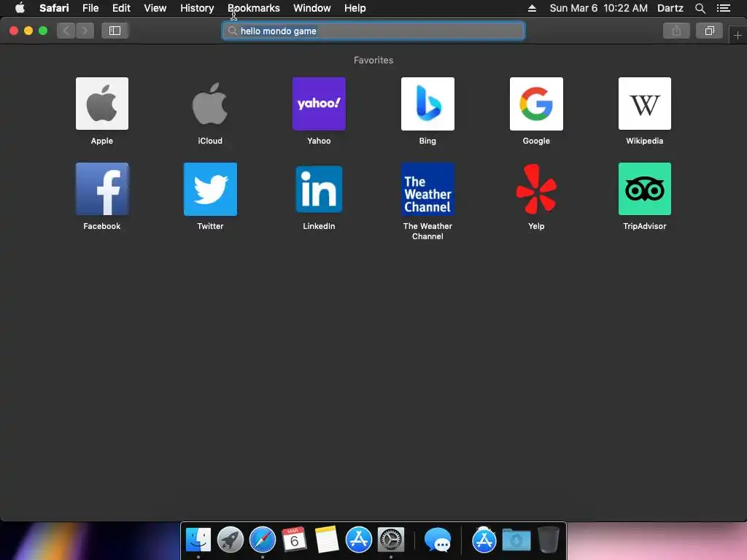
Task: Open the Wikipedia favorite
Action: [x=645, y=104]
